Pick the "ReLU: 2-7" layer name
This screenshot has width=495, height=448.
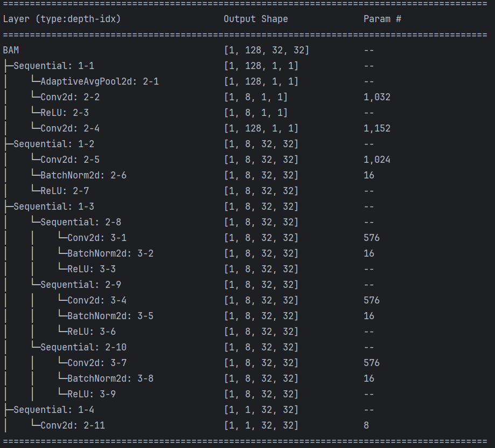(65, 191)
